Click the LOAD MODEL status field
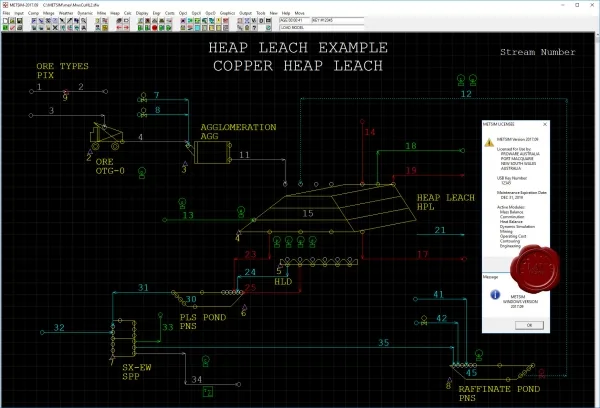The image size is (600, 408). (x=321, y=28)
